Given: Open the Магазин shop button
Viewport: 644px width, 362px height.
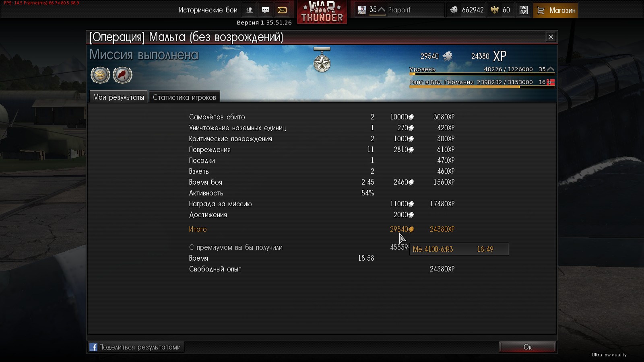Looking at the screenshot, I should pos(556,10).
